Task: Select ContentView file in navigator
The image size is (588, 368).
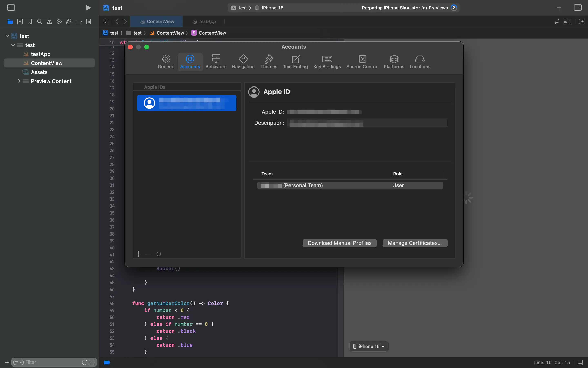Action: pos(49,63)
